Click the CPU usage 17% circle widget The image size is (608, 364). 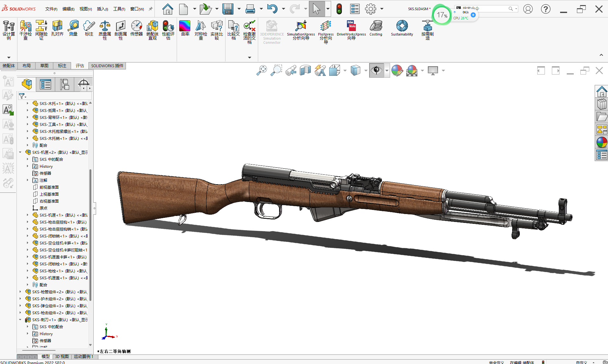pyautogui.click(x=441, y=15)
